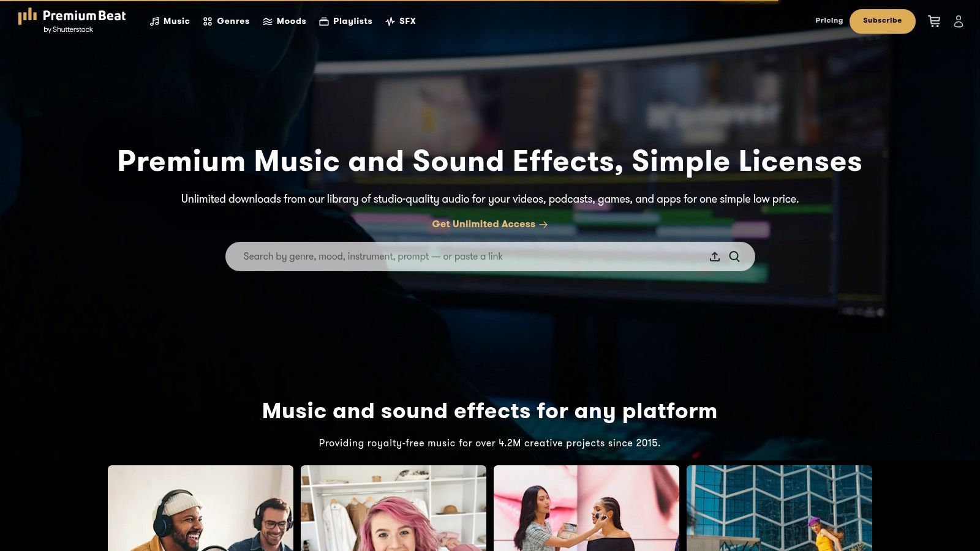Click inside the genre search input field
The height and width of the screenshot is (551, 980).
coord(429,257)
